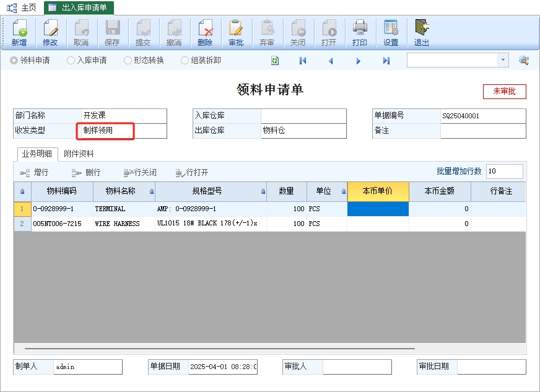Viewport: 540px width, 392px height.
Task: Click the 弃审 (Unapprove) toolbar icon
Action: [268, 33]
